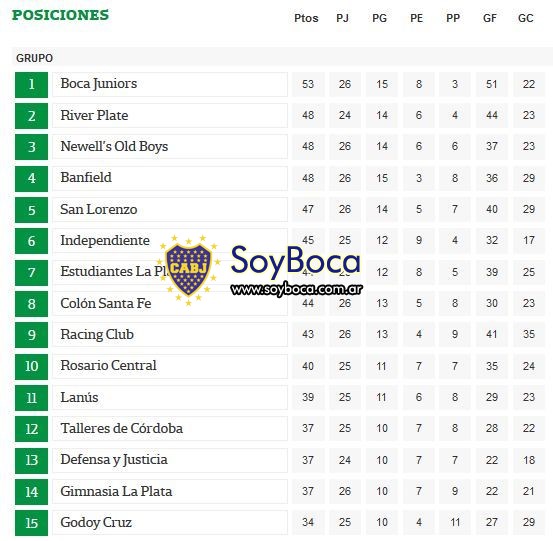Click the SoyBoca logo text
Image resolution: width=553 pixels, height=541 pixels.
(296, 262)
